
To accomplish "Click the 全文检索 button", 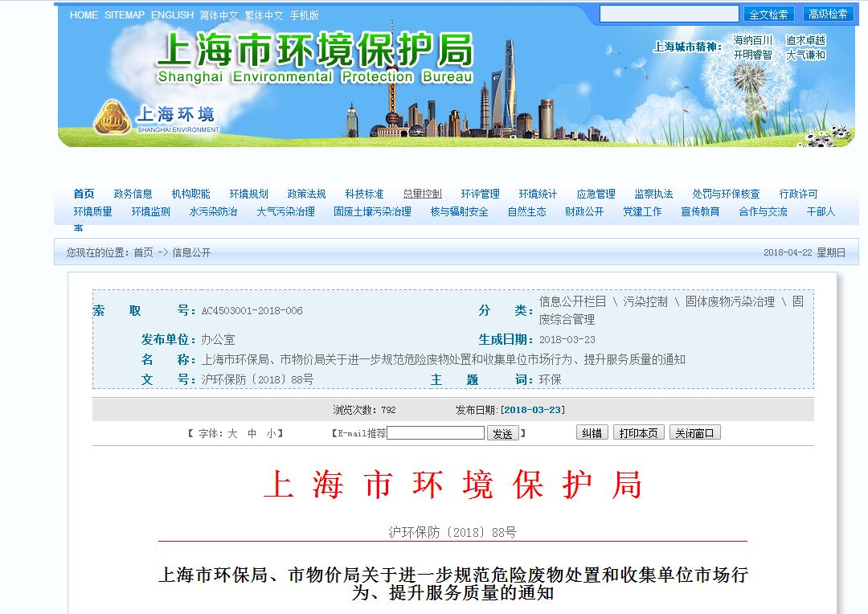I will pos(768,14).
